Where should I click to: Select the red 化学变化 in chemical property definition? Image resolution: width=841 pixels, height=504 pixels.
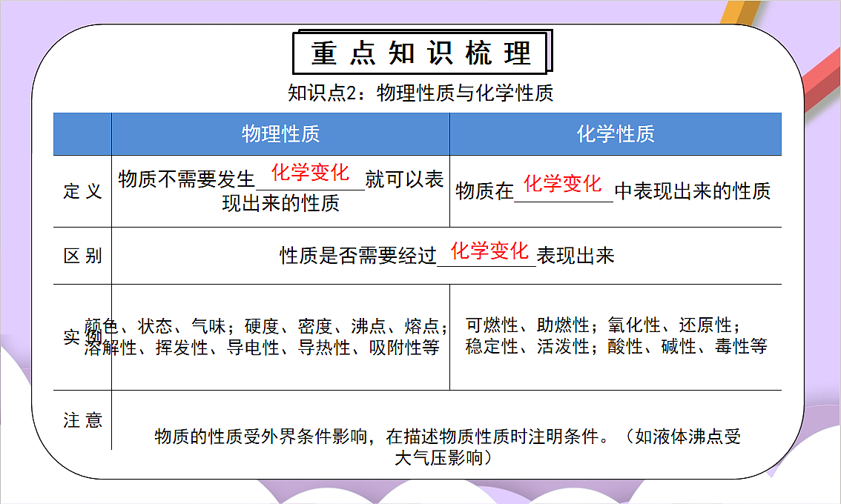(562, 184)
